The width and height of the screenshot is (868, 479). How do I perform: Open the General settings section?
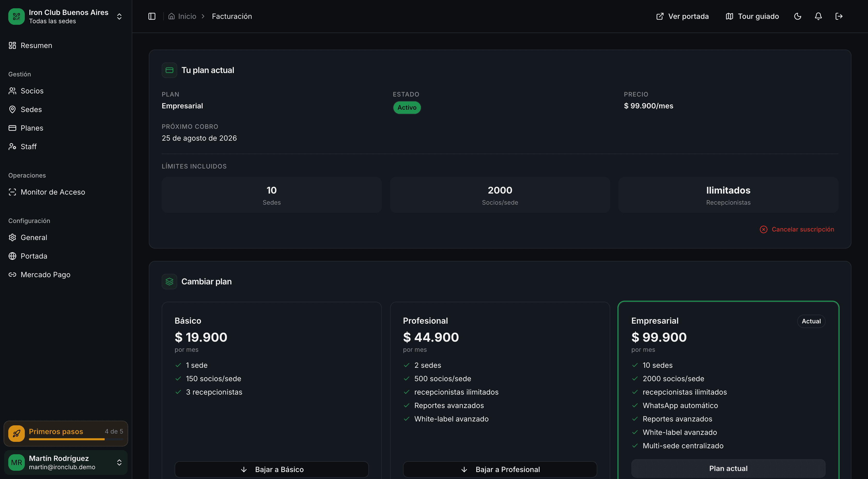pyautogui.click(x=34, y=237)
